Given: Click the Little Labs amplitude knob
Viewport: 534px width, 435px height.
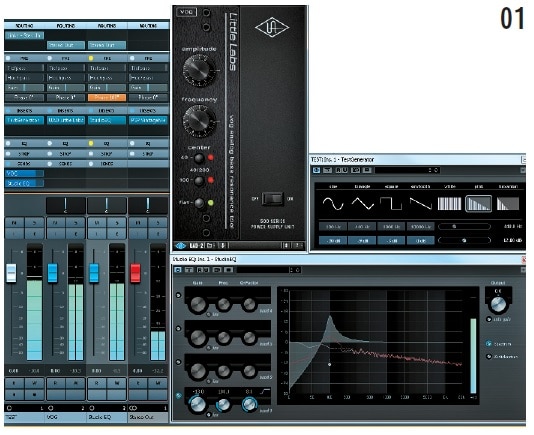Looking at the screenshot, I should click(199, 70).
